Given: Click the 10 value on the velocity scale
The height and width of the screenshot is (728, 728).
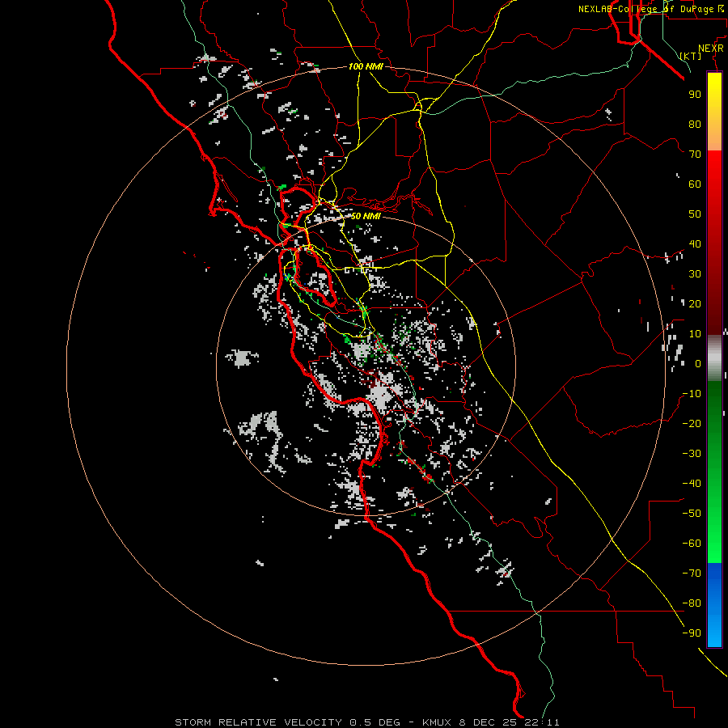Looking at the screenshot, I should point(695,334).
